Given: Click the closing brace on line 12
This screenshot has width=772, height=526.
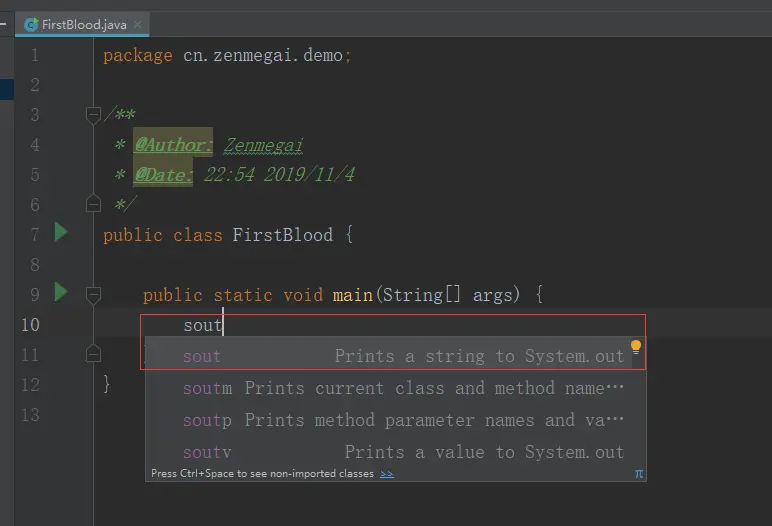Looking at the screenshot, I should [x=106, y=384].
